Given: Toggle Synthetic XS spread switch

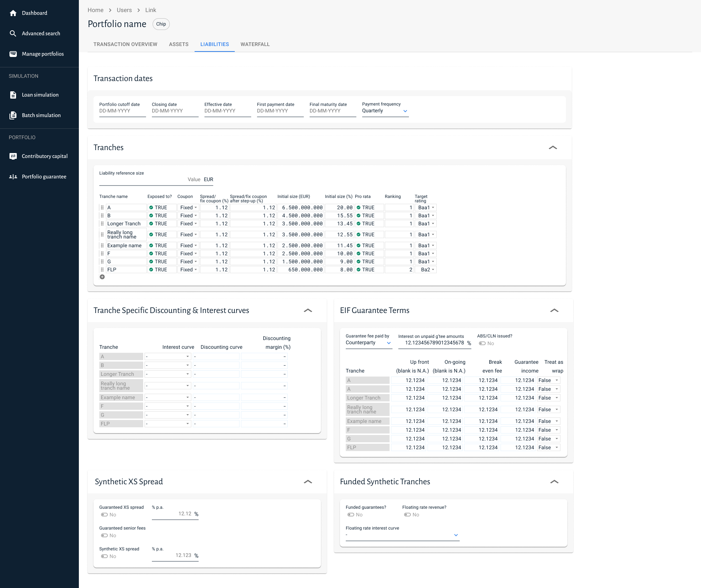Looking at the screenshot, I should click(104, 556).
